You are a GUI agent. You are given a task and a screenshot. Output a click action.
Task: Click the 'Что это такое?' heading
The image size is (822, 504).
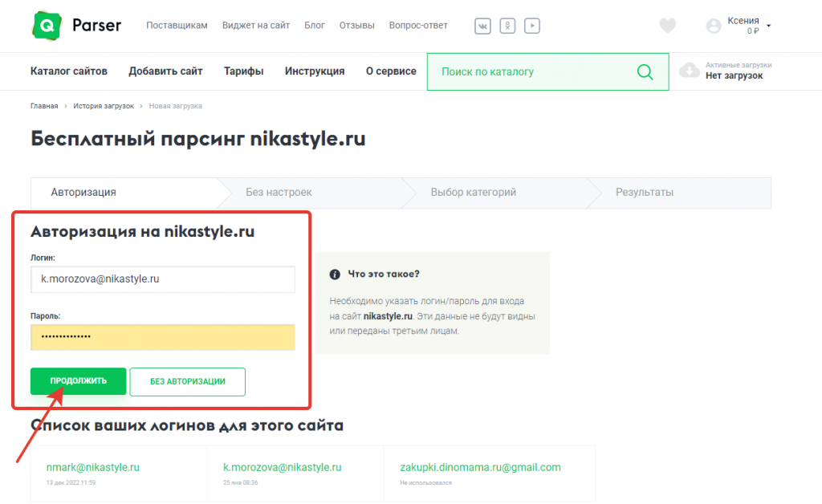(384, 274)
